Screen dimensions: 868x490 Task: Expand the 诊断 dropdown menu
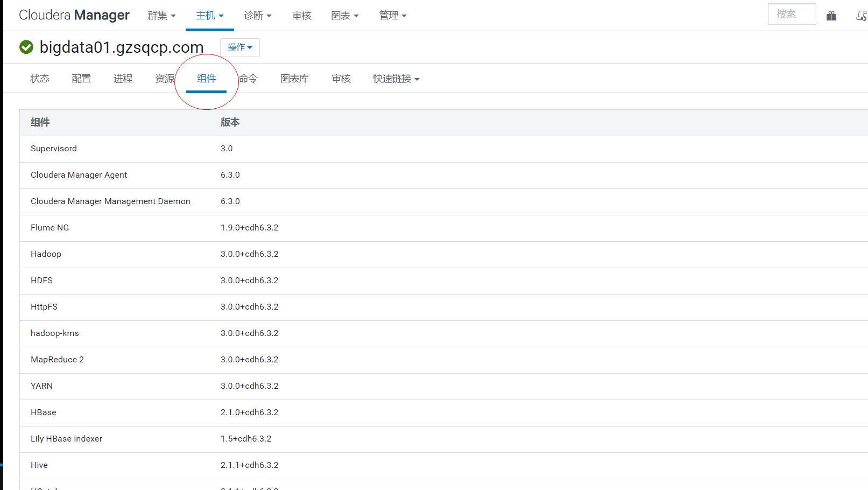[x=258, y=16]
